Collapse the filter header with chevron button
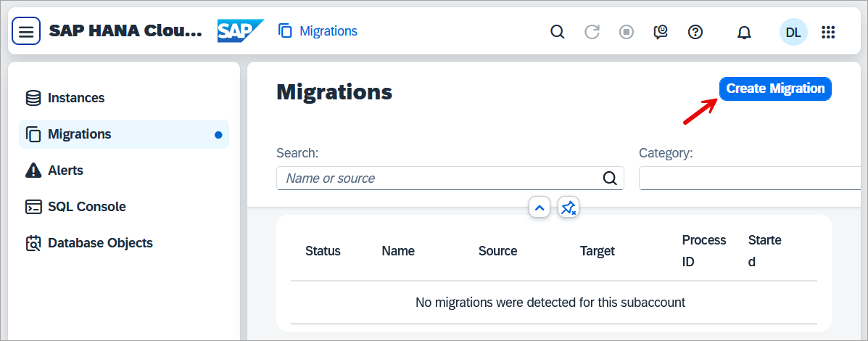Screen dimensions: 868x341 pyautogui.click(x=540, y=208)
